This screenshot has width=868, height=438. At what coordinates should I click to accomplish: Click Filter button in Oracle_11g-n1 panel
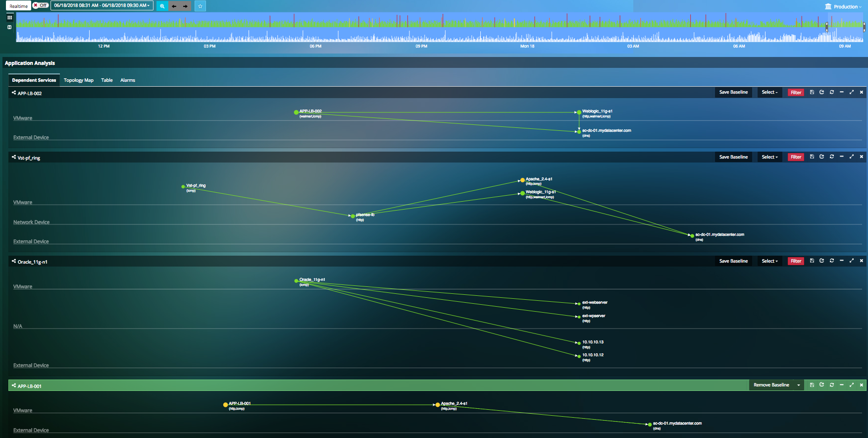pyautogui.click(x=796, y=261)
